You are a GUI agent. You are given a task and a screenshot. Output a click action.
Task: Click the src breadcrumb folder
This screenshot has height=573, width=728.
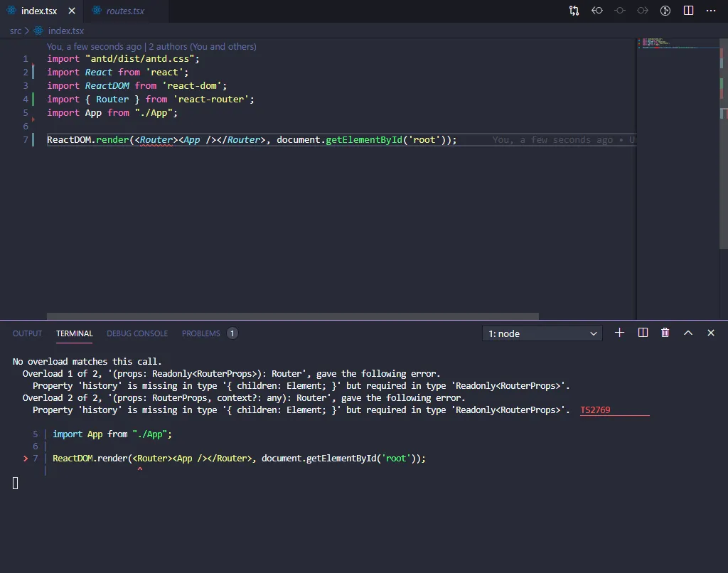click(x=16, y=31)
